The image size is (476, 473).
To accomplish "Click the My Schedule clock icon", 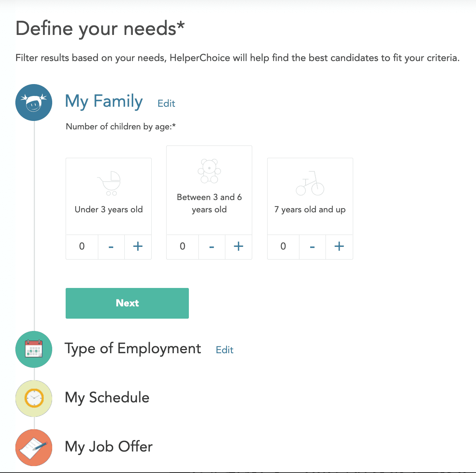I will 34,399.
